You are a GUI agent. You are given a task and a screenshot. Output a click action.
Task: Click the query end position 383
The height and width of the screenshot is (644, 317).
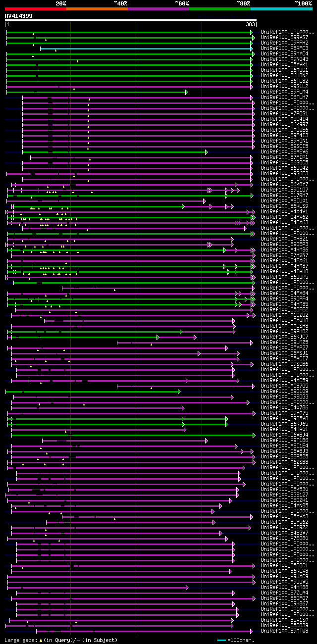click(250, 24)
